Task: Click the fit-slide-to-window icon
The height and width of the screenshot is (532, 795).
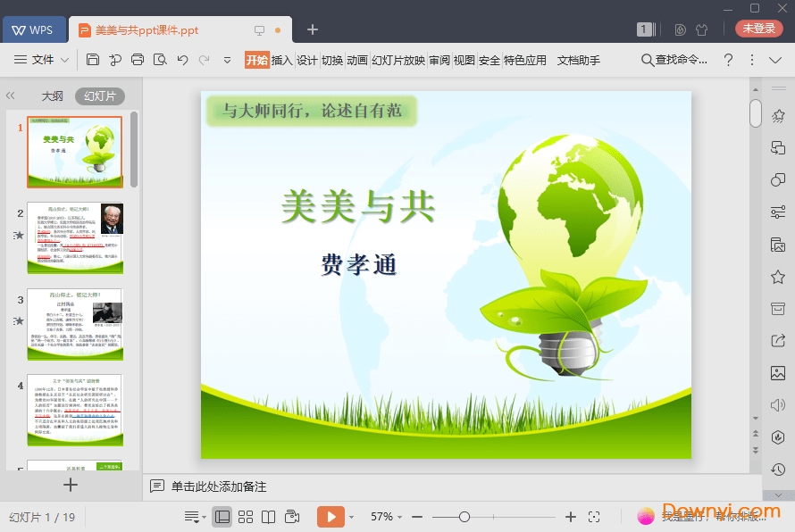Action: [x=594, y=516]
